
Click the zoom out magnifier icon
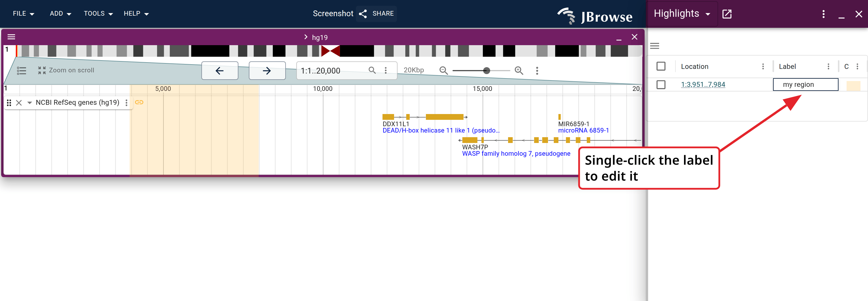coord(444,70)
